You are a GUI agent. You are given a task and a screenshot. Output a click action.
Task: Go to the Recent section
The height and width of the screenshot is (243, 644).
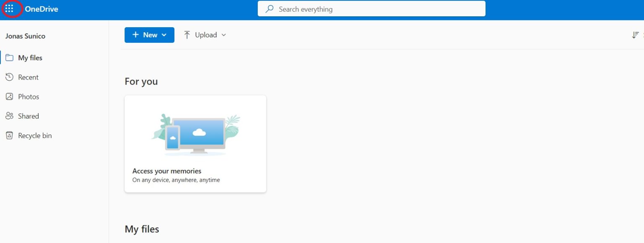28,77
